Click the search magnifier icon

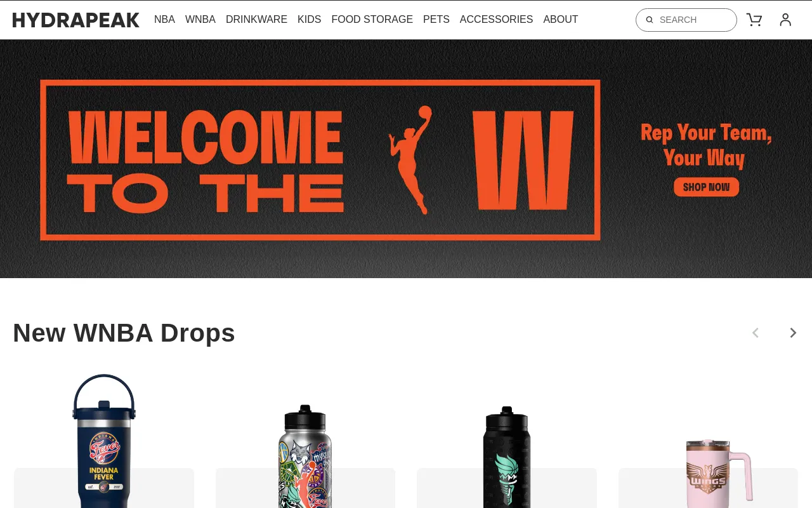(650, 20)
